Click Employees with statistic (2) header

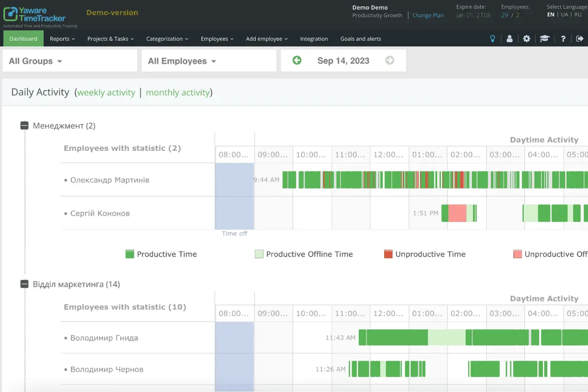(x=122, y=148)
